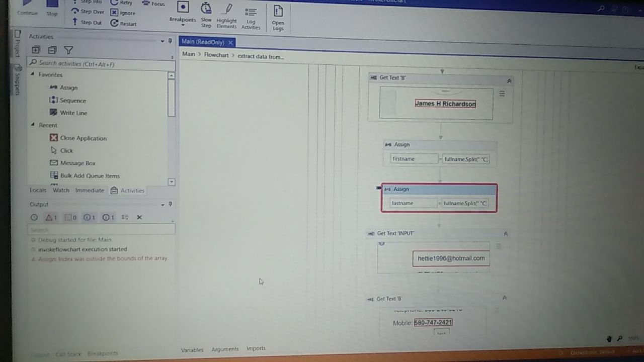Open Activities panel options dropdown arrow
Viewport: 644px width, 362px height.
(x=163, y=41)
